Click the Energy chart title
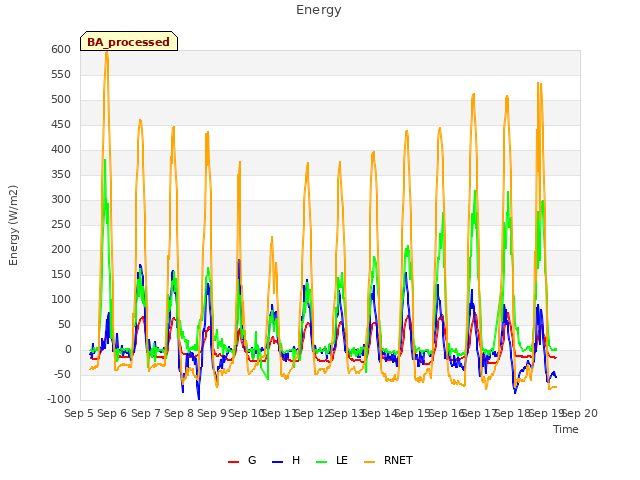The image size is (640, 480). point(318,10)
